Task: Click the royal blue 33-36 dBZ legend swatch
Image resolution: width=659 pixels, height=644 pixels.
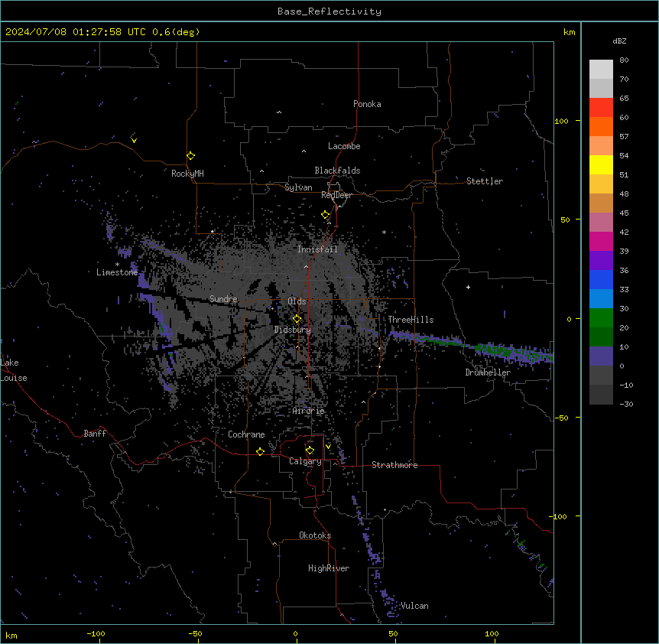Action: click(x=601, y=279)
